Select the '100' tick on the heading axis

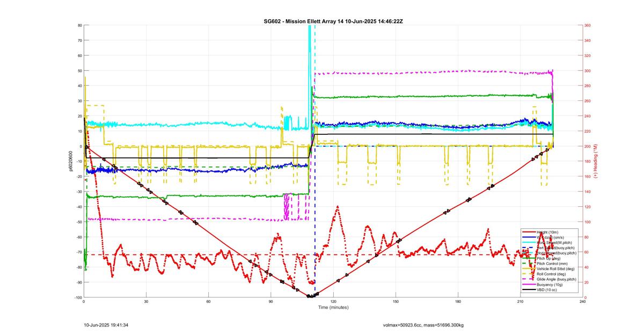[x=588, y=222]
